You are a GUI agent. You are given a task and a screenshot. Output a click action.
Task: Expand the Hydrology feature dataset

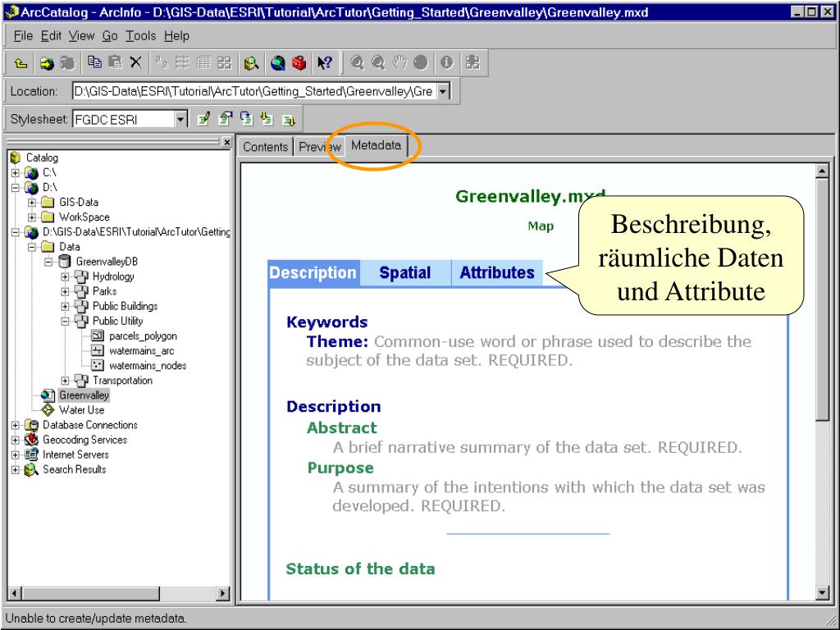65,277
